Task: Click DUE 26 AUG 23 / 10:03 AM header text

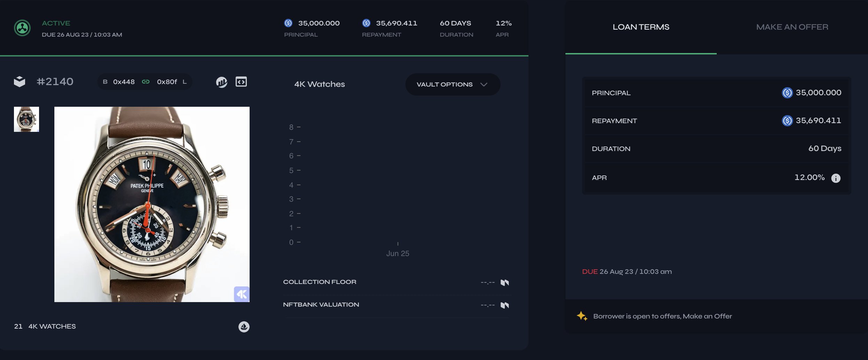Action: [x=82, y=35]
